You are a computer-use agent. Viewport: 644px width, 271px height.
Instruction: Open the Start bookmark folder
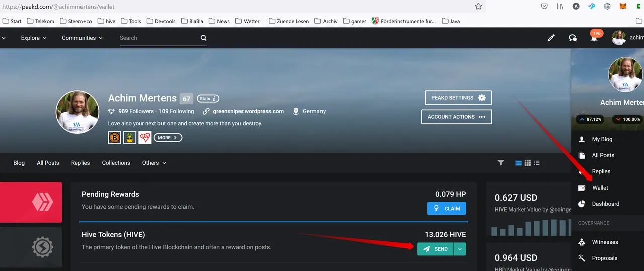pyautogui.click(x=12, y=21)
